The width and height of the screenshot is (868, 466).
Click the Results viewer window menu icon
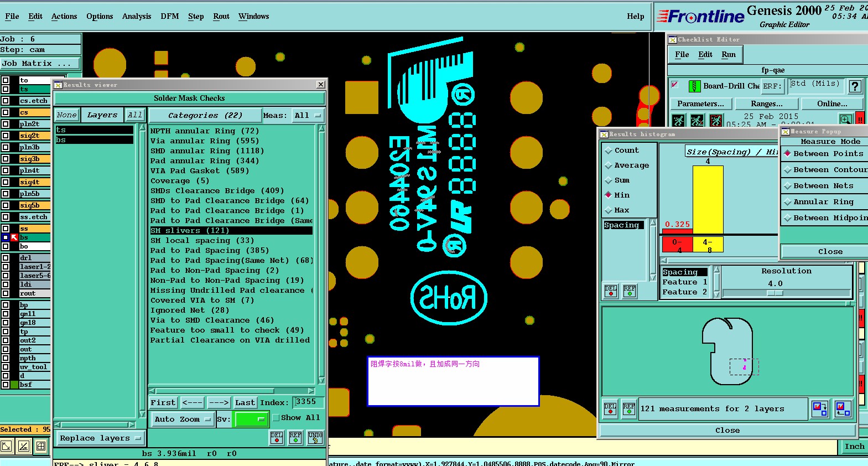click(58, 85)
